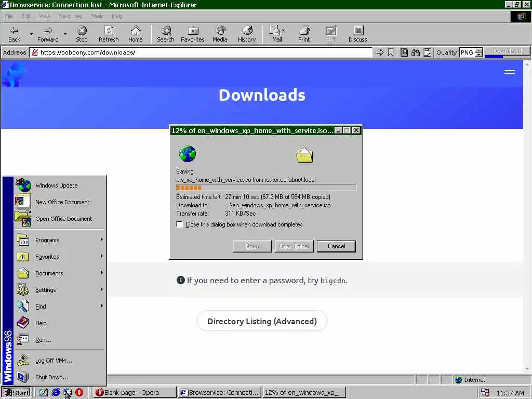
Task: Expand Find submenu in Start menu
Action: (60, 307)
